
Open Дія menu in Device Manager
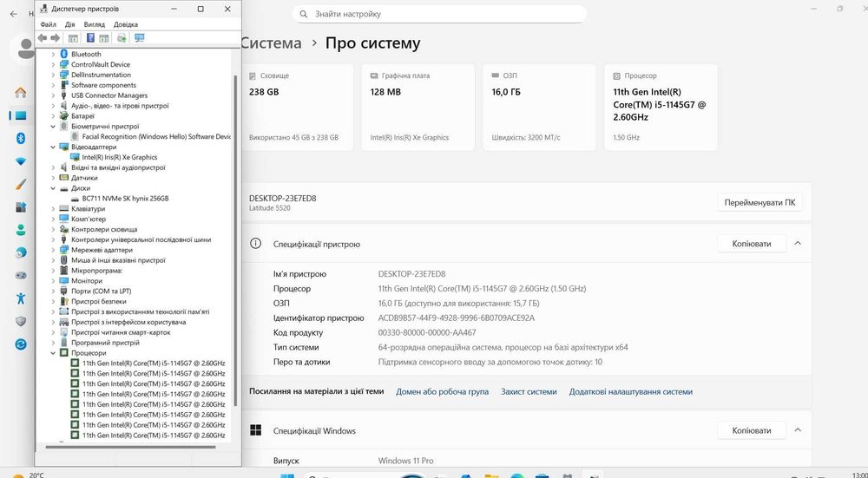(x=69, y=24)
